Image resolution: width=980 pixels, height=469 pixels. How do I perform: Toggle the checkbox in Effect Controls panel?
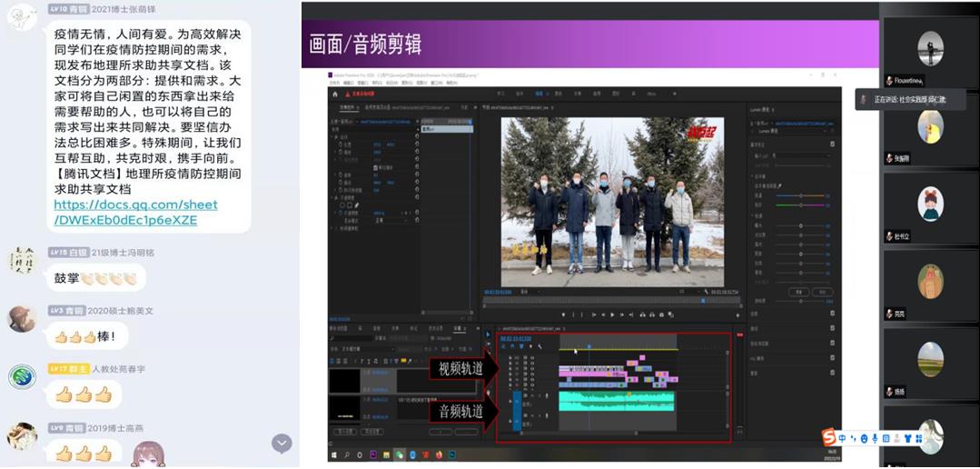377,168
